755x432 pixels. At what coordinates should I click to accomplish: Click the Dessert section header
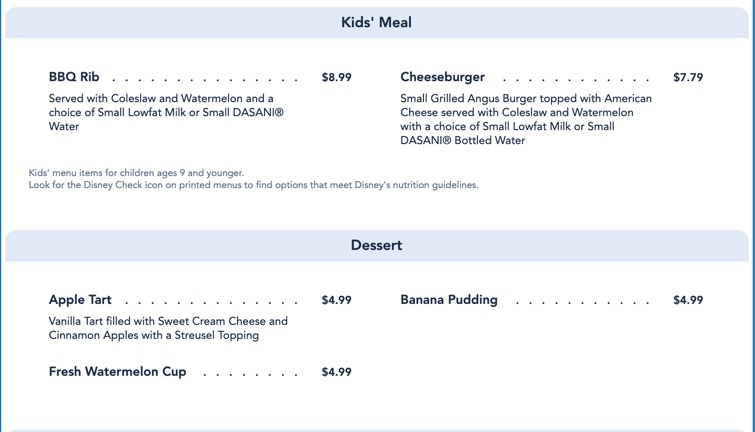pyautogui.click(x=376, y=245)
